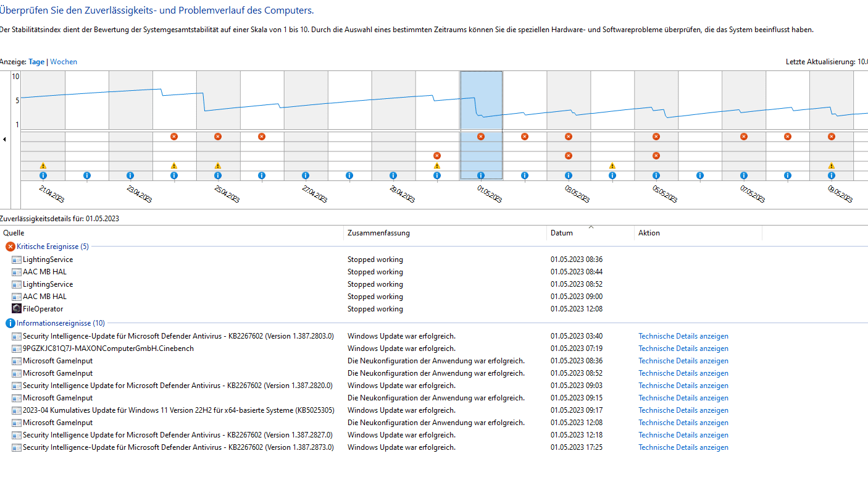Select blue info icon on 23.04.2023
This screenshot has height=490, width=868.
[130, 175]
